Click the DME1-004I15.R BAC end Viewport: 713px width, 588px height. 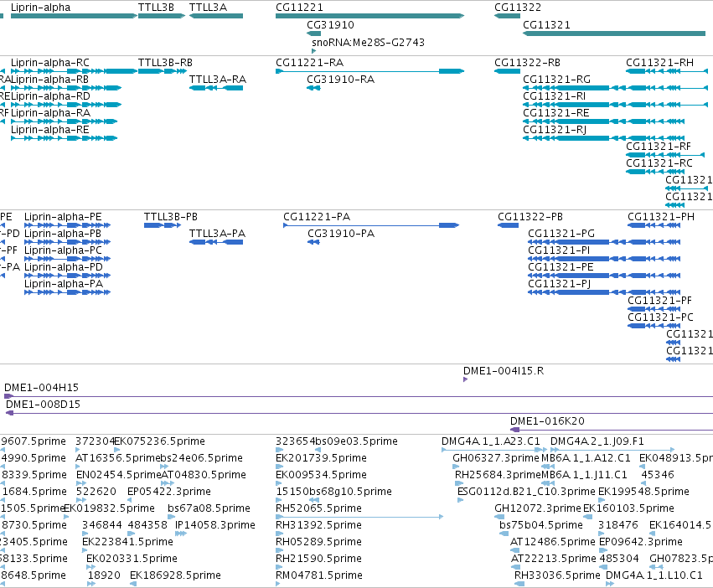click(x=465, y=379)
